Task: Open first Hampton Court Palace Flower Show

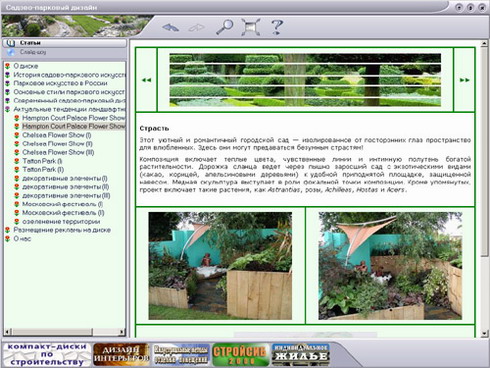Action: tap(74, 118)
